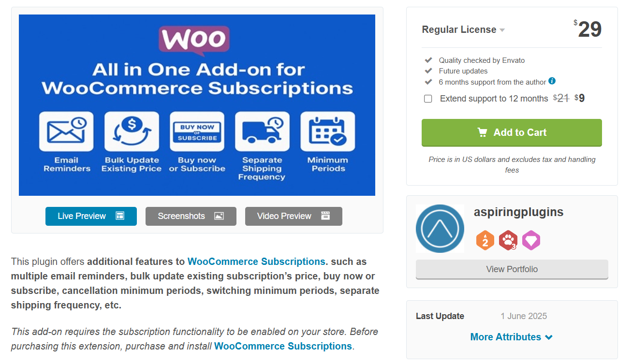This screenshot has width=632, height=364.
Task: Click the red paw badge
Action: click(x=508, y=240)
